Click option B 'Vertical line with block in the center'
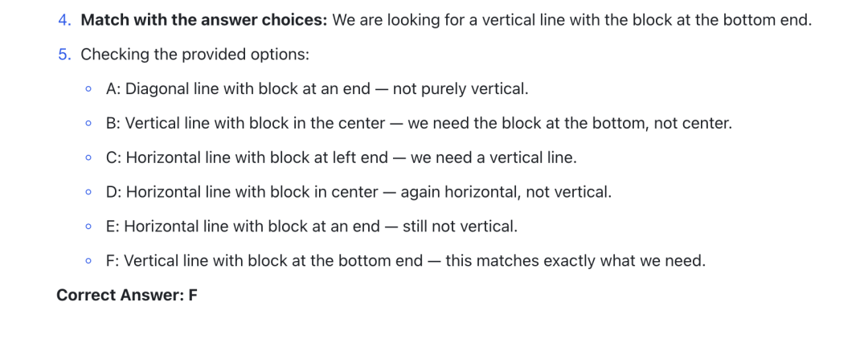Viewport: 868px width, 343px height. coord(255,124)
